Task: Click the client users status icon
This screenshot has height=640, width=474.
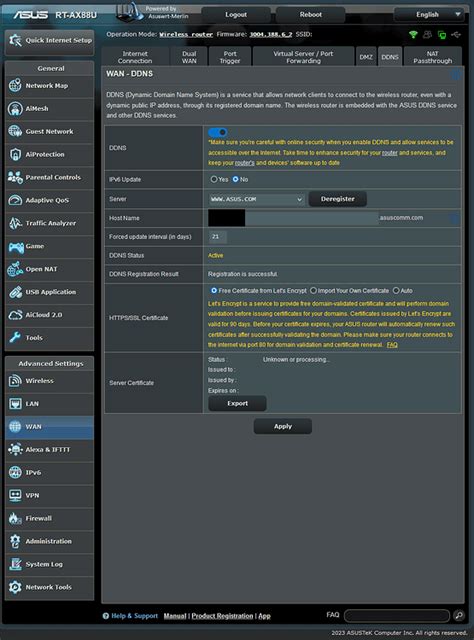Action: point(427,35)
